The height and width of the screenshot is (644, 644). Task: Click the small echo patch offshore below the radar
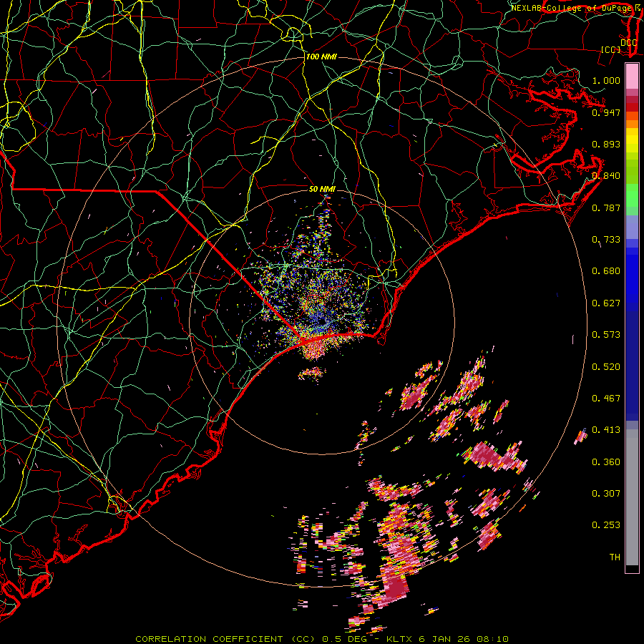point(313,374)
